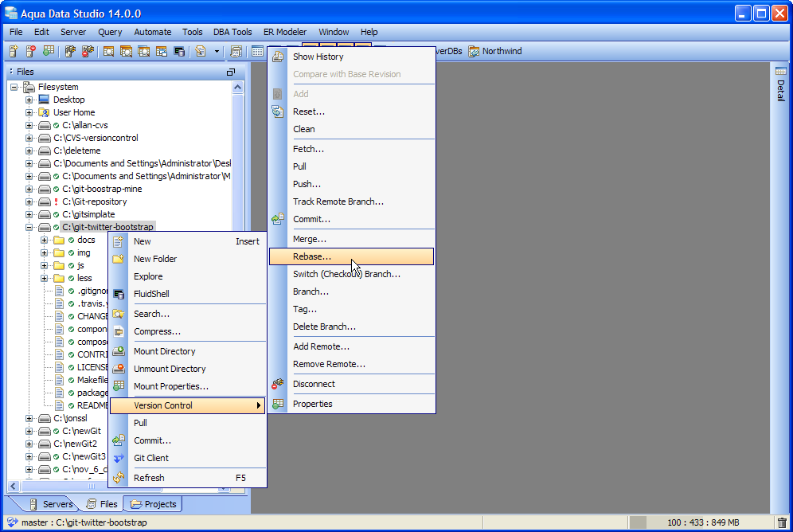The width and height of the screenshot is (793, 532).
Task: Click the Mount Properties icon in context menu
Action: (x=119, y=385)
